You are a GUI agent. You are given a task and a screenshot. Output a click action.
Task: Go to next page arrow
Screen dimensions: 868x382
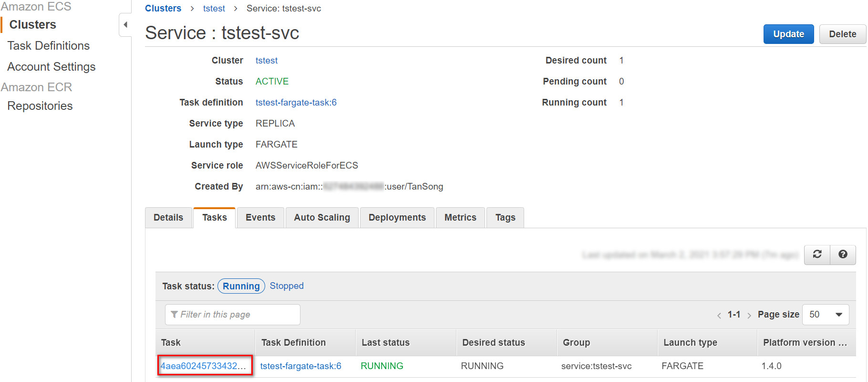(x=749, y=315)
